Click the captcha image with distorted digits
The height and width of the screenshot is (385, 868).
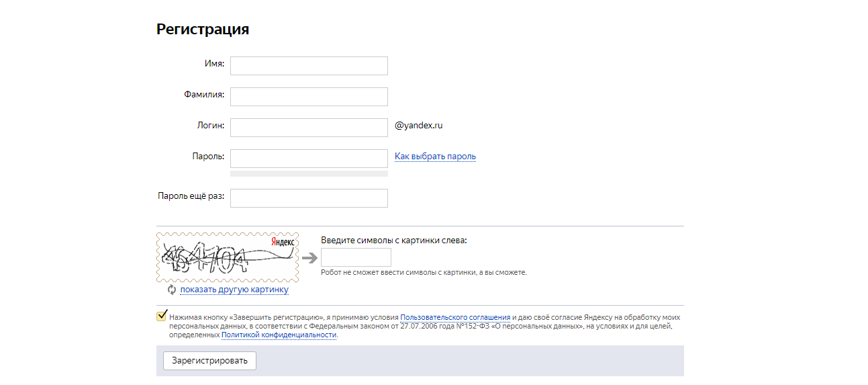pos(228,257)
